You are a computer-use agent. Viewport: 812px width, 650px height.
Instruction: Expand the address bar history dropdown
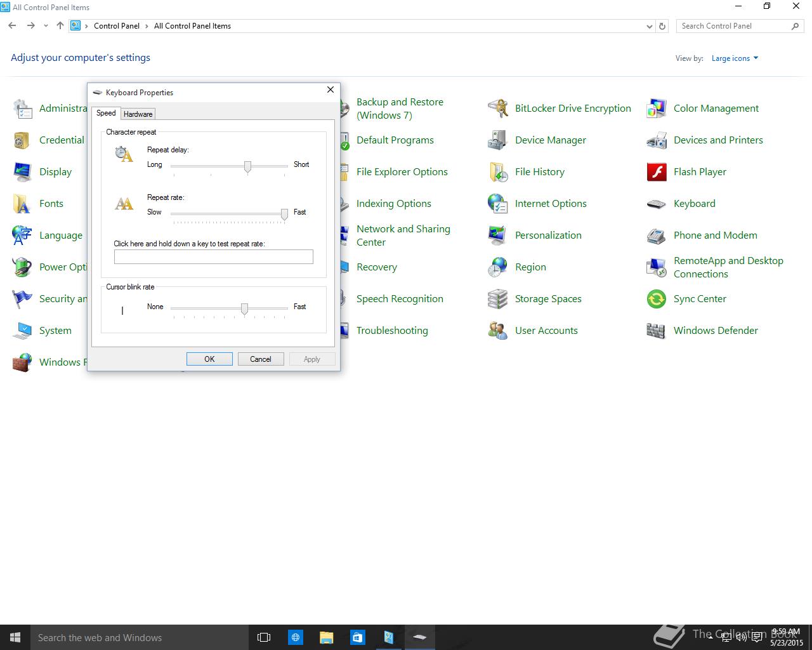click(649, 26)
